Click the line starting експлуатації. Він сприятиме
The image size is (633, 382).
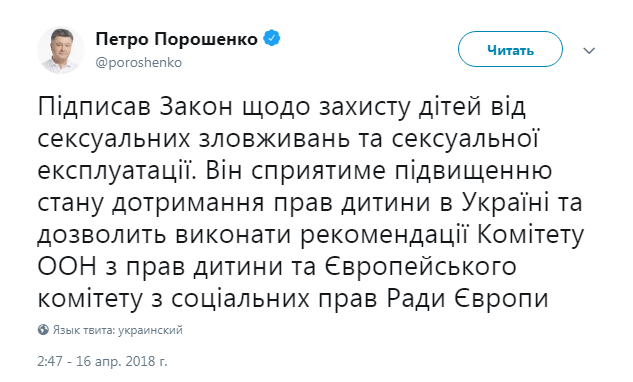pos(295,171)
